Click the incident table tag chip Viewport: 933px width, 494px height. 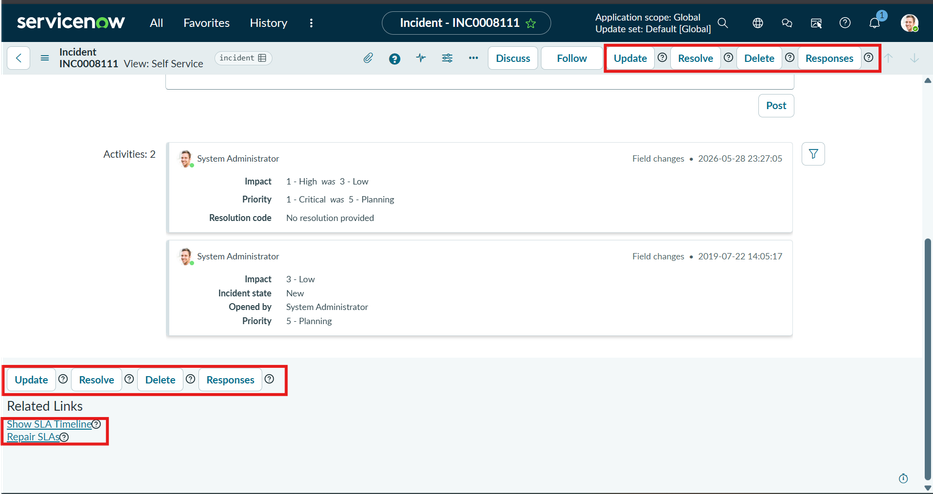click(x=243, y=58)
